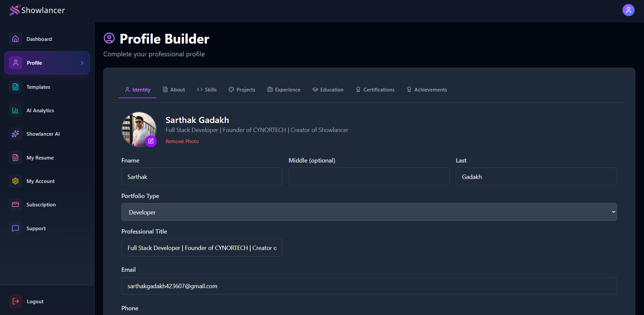This screenshot has width=644, height=315.
Task: Open the Certifications tab
Action: [375, 90]
